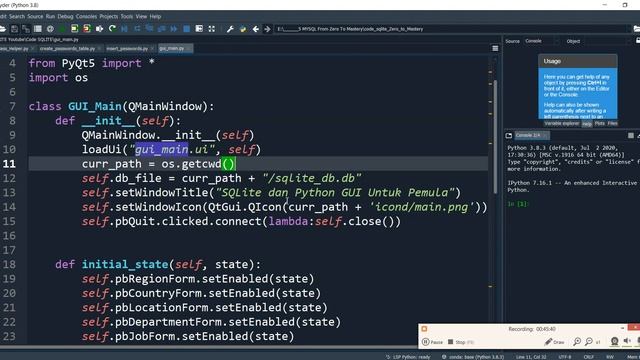The image size is (640, 360).
Task: Run file with green play icon
Action: 62,29
